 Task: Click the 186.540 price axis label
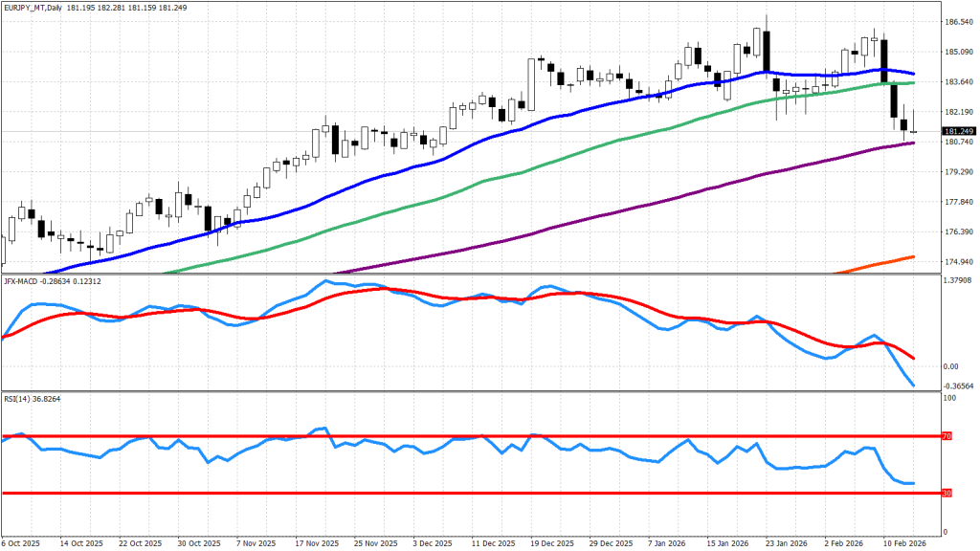(x=958, y=21)
